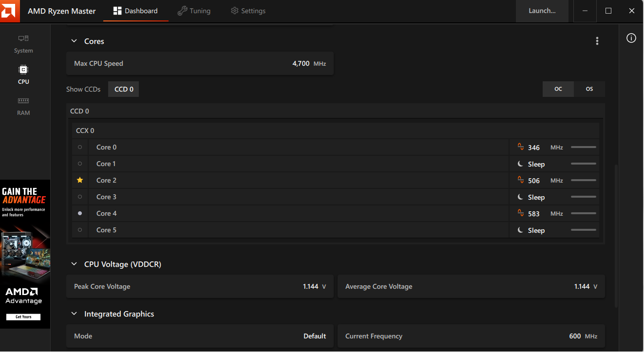Collapse the Integrated Graphics section
Image resolution: width=644 pixels, height=352 pixels.
pyautogui.click(x=74, y=314)
